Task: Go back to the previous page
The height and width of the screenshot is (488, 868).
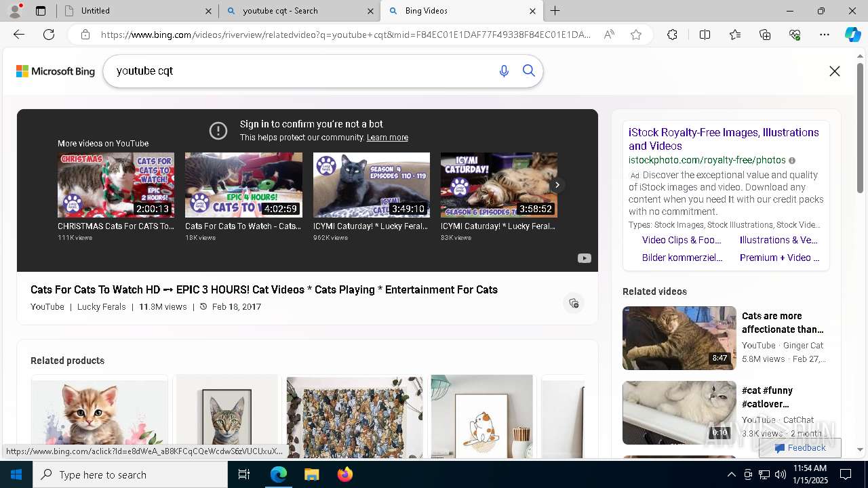Action: pos(19,35)
